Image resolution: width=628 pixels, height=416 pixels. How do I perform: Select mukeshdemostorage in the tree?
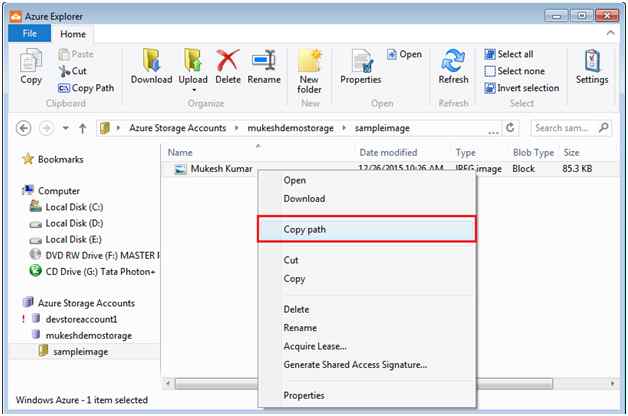82,336
